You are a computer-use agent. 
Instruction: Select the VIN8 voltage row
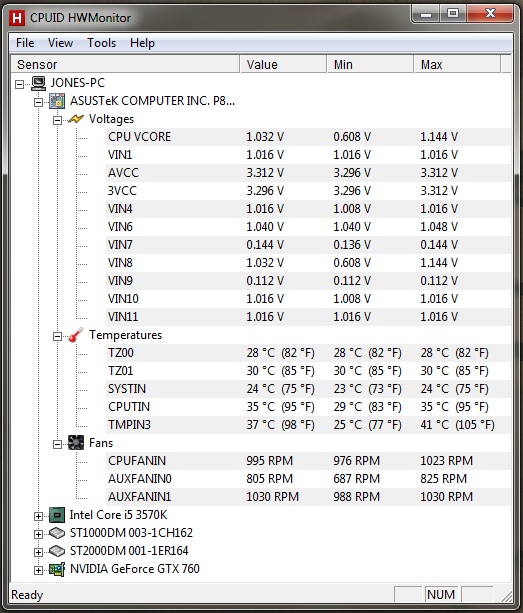(x=308, y=263)
